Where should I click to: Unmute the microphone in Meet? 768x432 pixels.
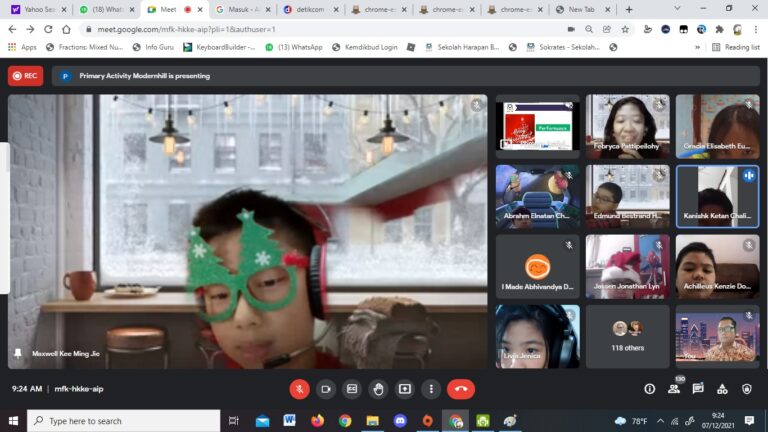(299, 389)
